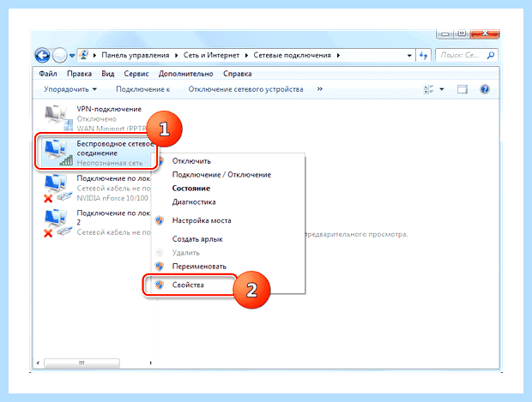Choose Создать ярлык menu entry

197,239
